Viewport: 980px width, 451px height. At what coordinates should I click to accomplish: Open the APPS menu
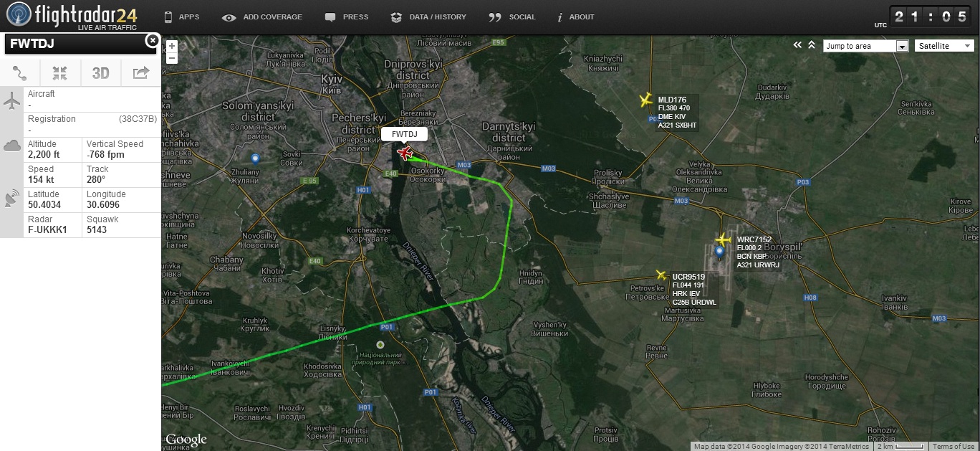tap(182, 17)
